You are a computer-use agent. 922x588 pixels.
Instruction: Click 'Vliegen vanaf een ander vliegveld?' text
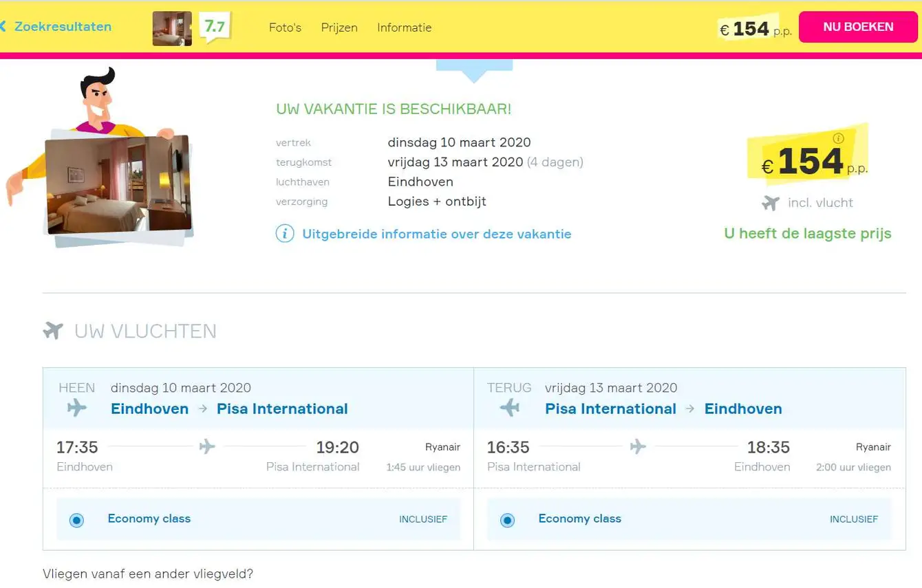click(x=148, y=573)
